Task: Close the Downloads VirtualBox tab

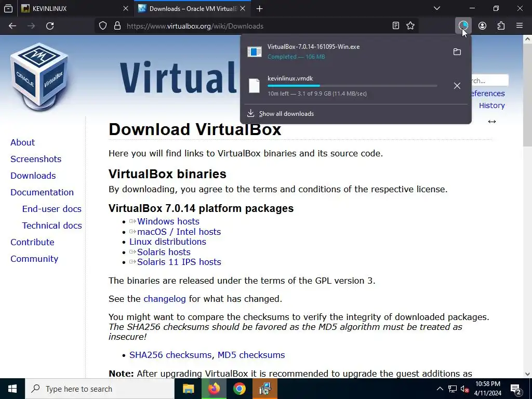Action: (243, 8)
